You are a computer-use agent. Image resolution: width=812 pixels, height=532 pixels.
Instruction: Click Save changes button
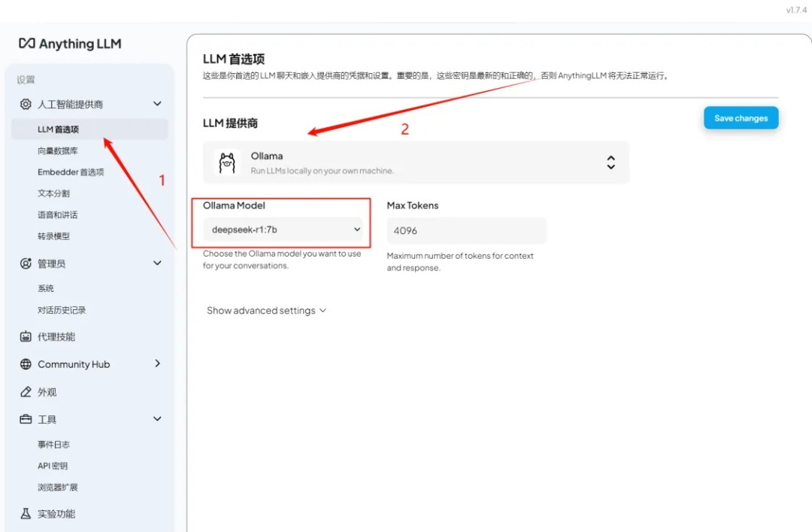tap(741, 118)
